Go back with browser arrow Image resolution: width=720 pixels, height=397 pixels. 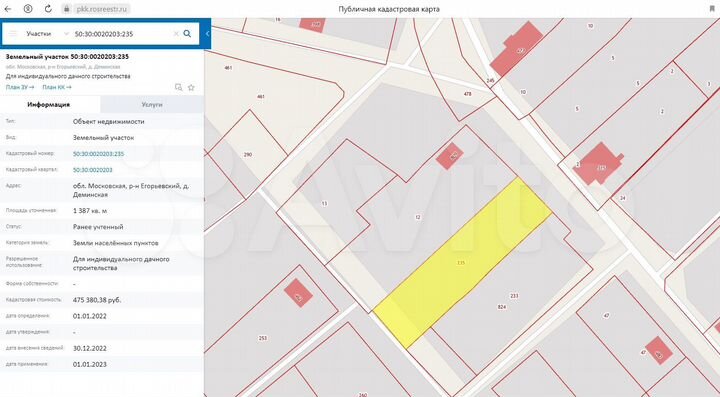click(x=8, y=9)
